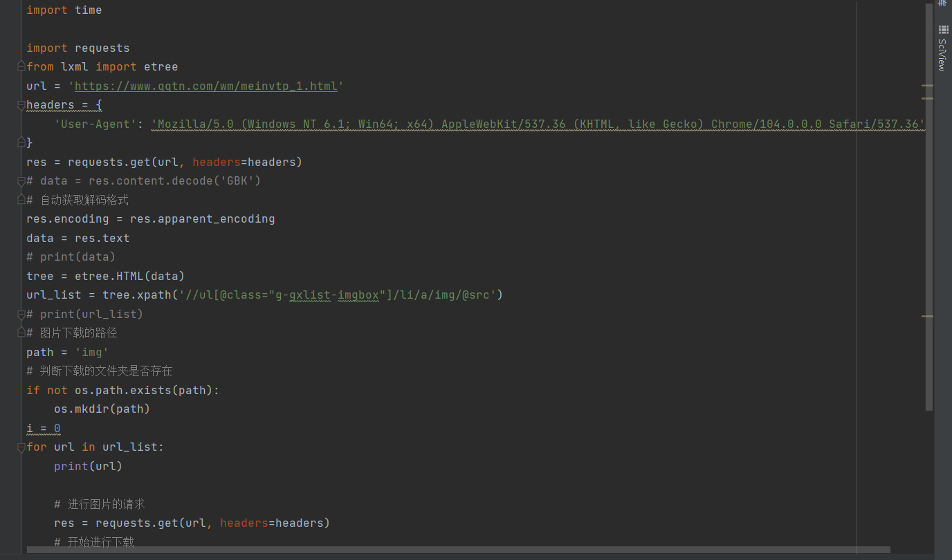Click the indented requests.get line inside loop
This screenshot has width=952, height=560.
pos(192,523)
